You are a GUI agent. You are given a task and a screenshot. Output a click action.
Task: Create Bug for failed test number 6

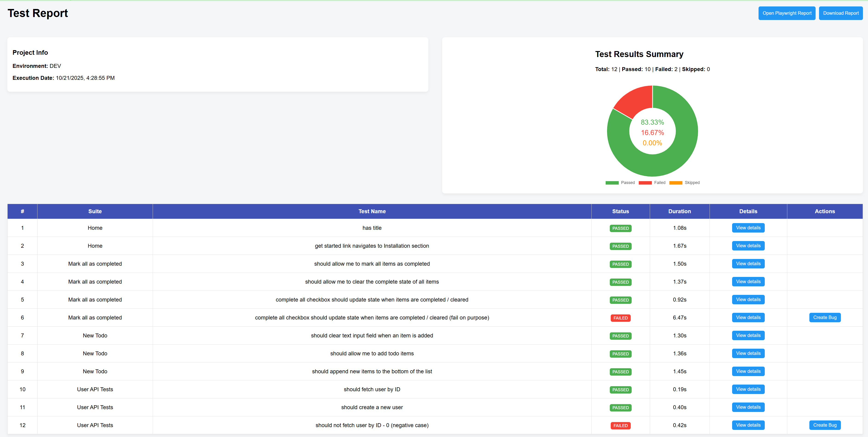click(825, 317)
